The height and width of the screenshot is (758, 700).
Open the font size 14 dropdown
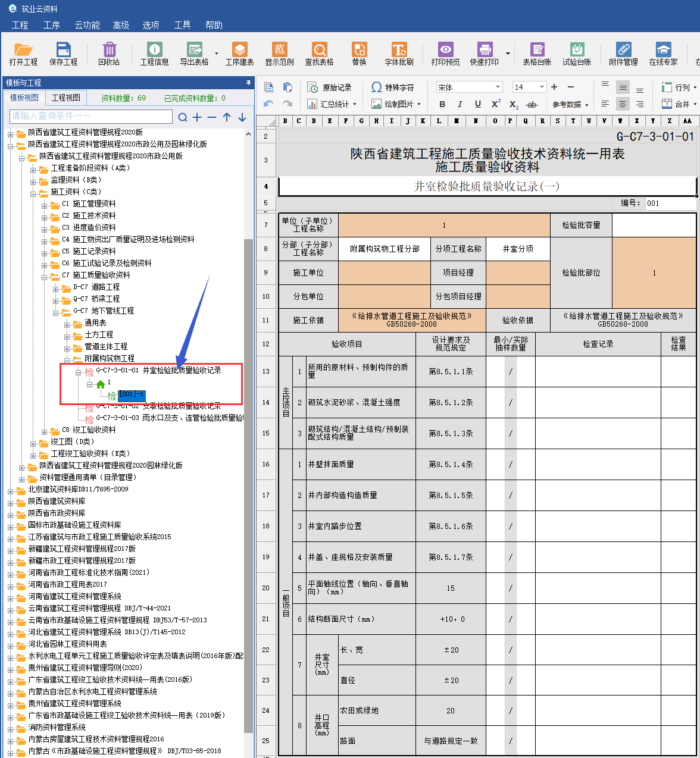point(542,87)
